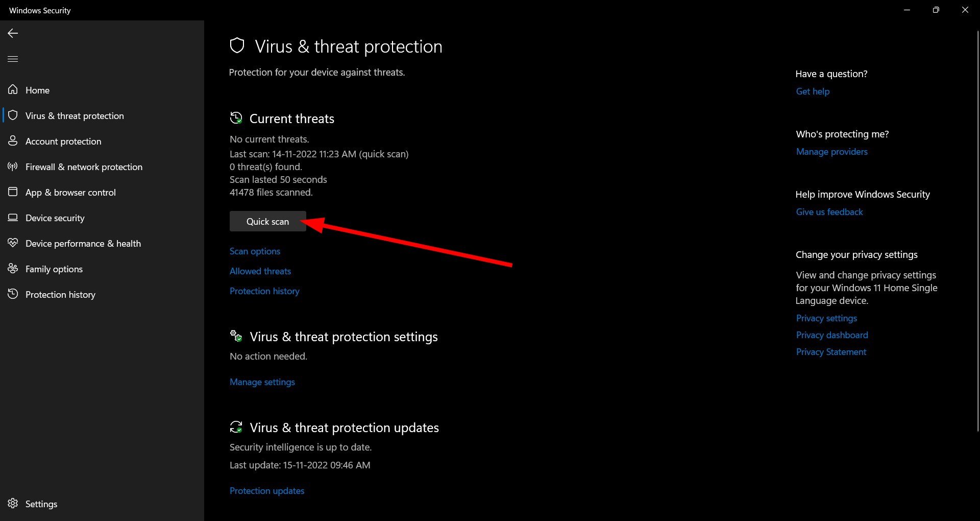Click the App & browser control window icon

[x=13, y=192]
